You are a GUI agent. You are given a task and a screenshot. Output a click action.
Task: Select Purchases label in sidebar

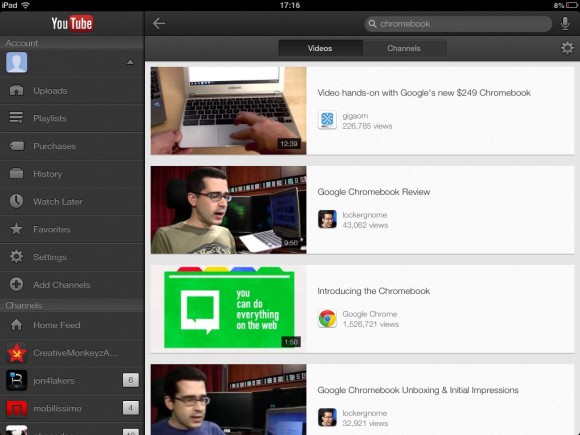pos(54,146)
